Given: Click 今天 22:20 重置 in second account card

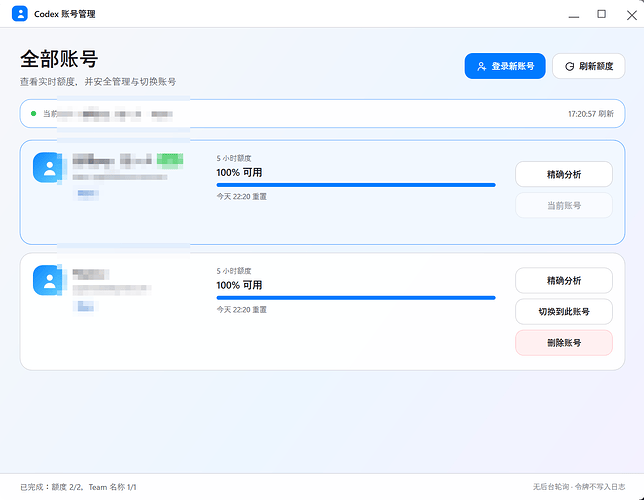Looking at the screenshot, I should pos(242,309).
